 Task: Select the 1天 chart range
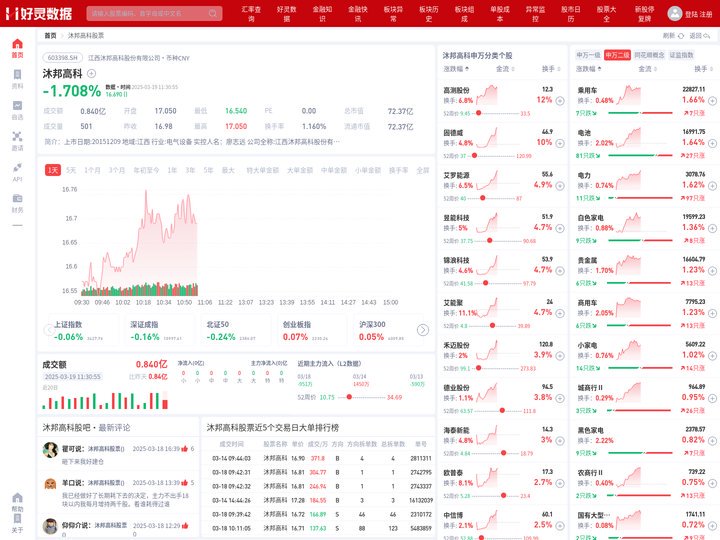[x=53, y=170]
